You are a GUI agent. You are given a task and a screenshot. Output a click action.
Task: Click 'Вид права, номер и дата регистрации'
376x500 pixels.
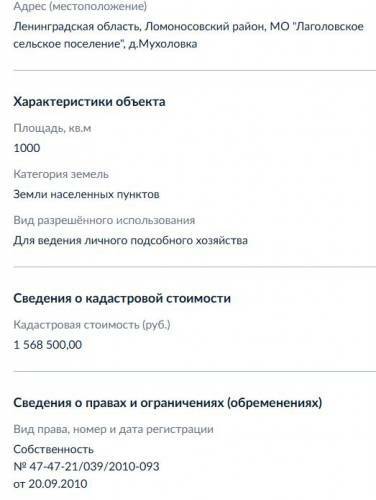[x=113, y=429]
